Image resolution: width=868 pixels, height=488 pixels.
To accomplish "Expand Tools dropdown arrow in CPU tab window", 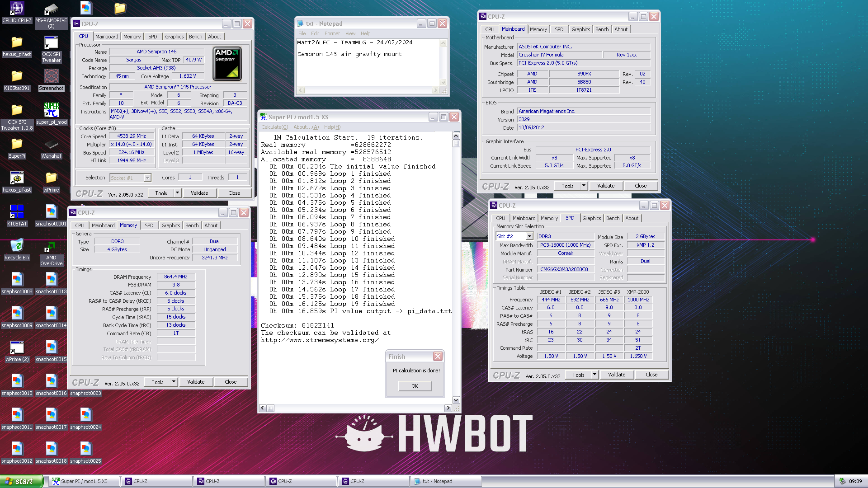I will (177, 193).
